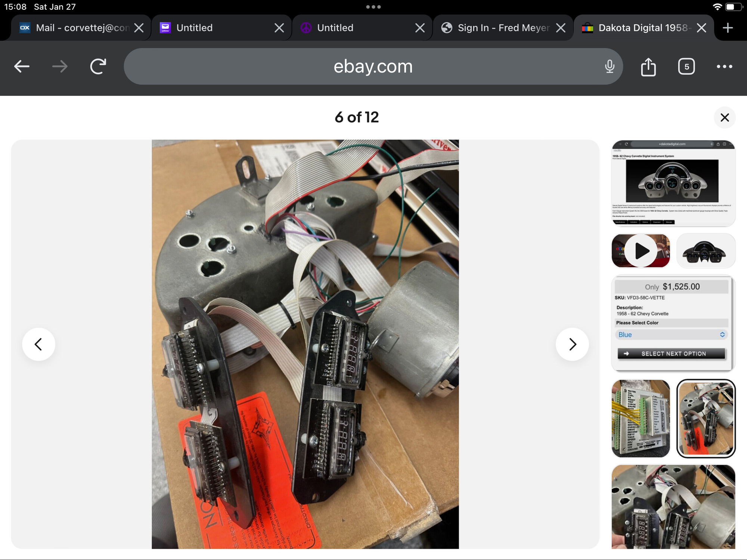Switch to the Mail - corvettej tab
The width and height of the screenshot is (747, 560).
(75, 27)
